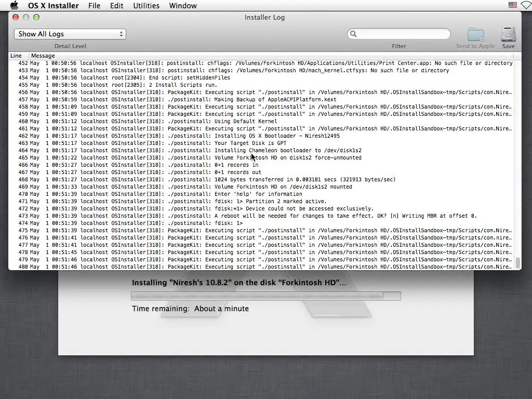Click the Filter search field
The image size is (532, 399).
398,34
